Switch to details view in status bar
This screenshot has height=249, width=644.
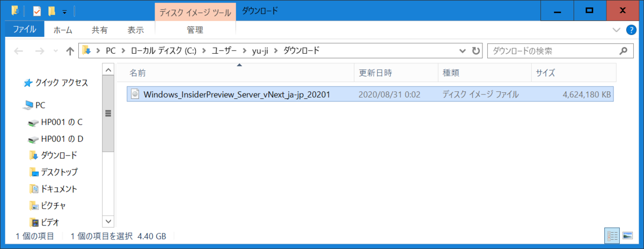coord(612,236)
